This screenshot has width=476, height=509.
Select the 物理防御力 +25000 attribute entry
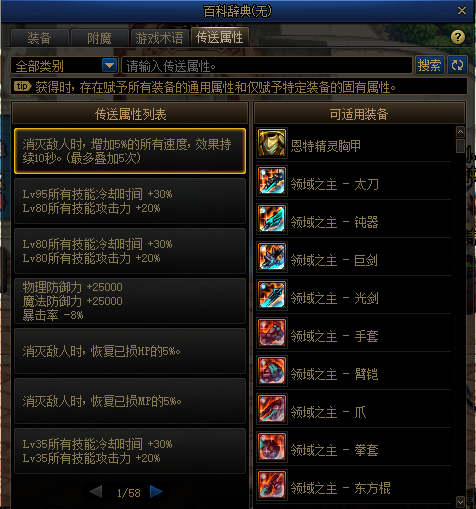tap(130, 301)
